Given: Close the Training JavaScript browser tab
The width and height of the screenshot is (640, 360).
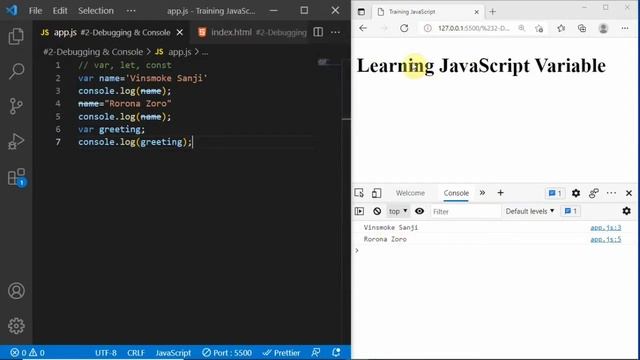Looking at the screenshot, I should (x=476, y=12).
